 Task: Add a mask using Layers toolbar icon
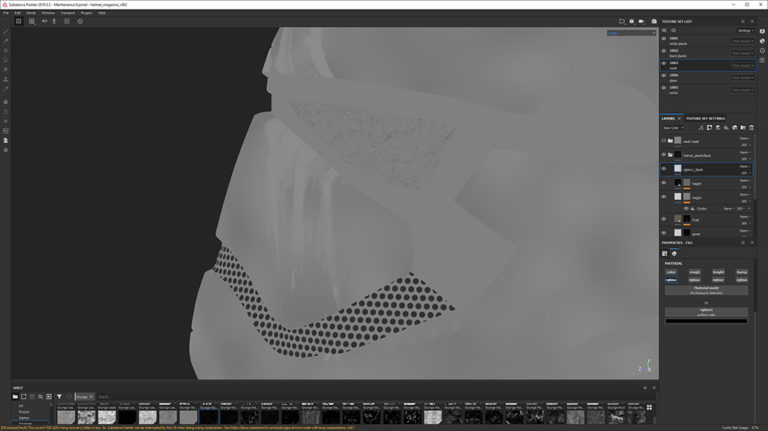coord(709,128)
